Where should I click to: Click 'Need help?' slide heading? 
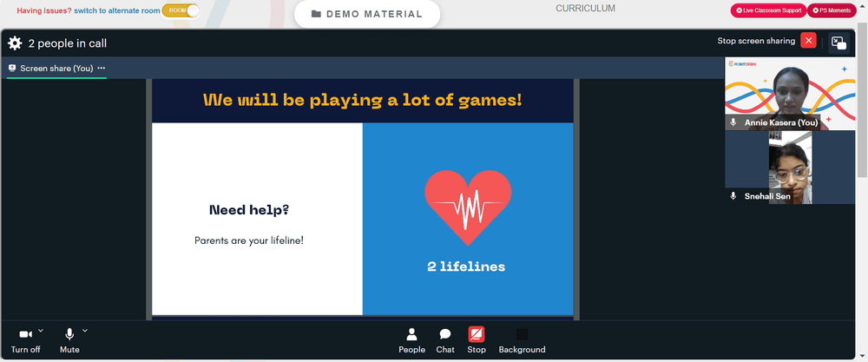point(249,210)
